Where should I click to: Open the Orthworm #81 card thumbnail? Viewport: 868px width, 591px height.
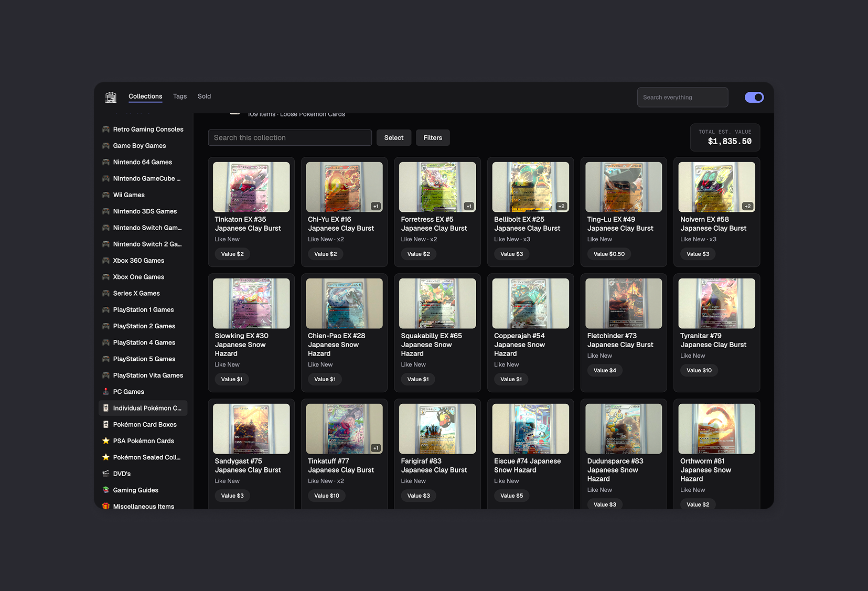(x=717, y=429)
